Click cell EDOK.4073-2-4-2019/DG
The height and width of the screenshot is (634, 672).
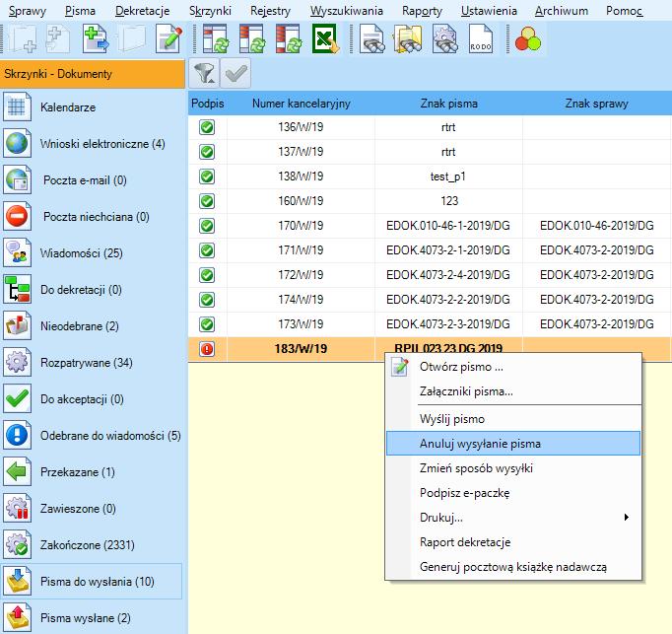[448, 275]
